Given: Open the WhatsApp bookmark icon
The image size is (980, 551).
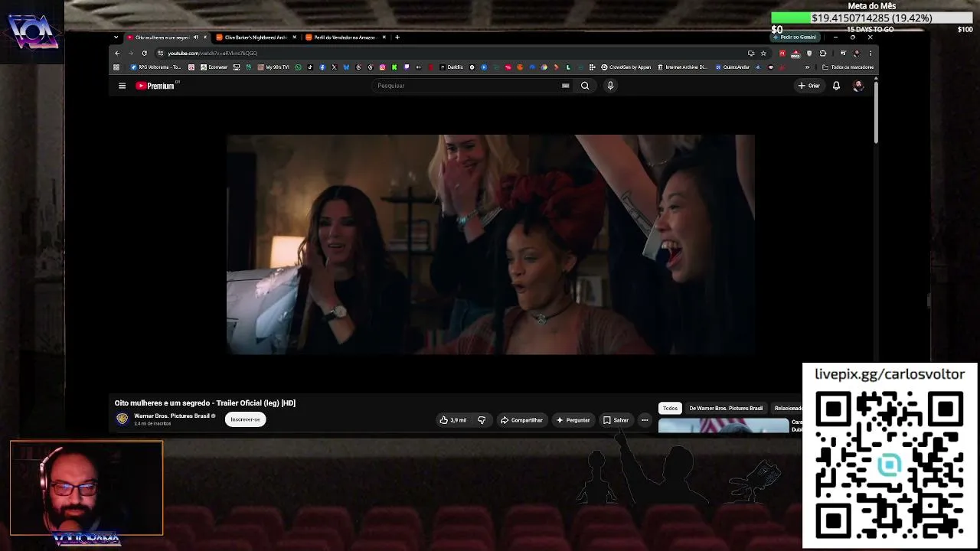Looking at the screenshot, I should (298, 67).
